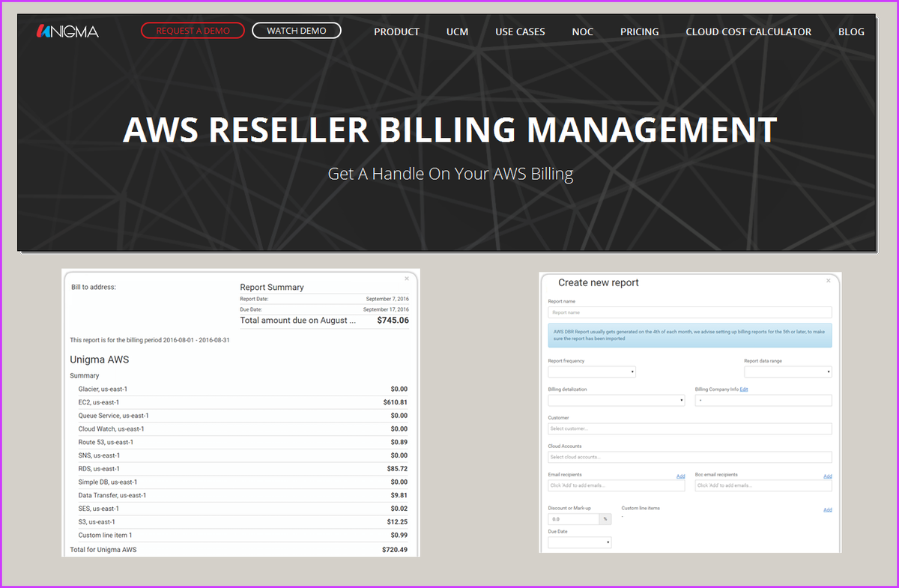Click the Custom line item 1 row
The image size is (899, 588).
tap(243, 536)
